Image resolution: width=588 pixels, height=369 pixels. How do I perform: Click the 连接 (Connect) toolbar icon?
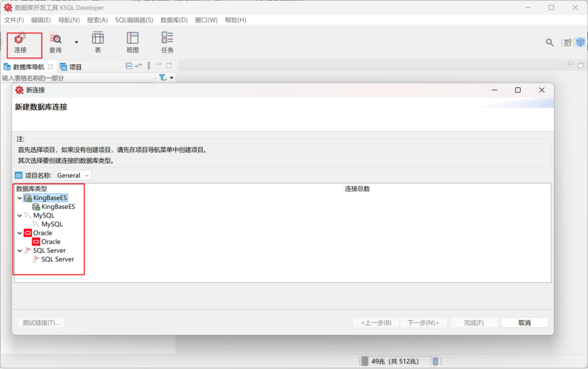(20, 43)
